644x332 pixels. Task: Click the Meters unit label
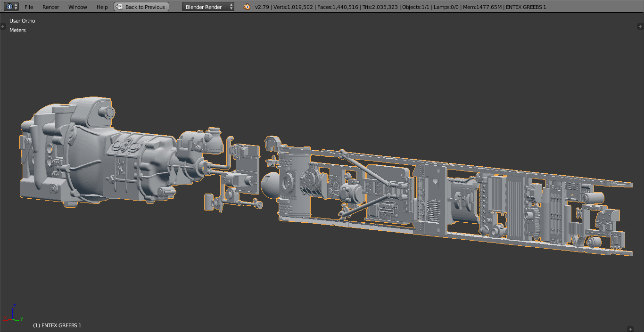[17, 30]
